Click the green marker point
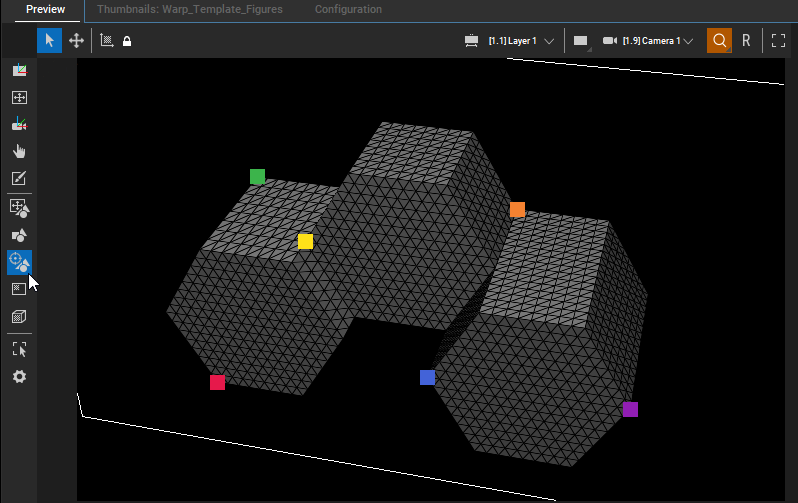The width and height of the screenshot is (798, 503). [x=258, y=177]
